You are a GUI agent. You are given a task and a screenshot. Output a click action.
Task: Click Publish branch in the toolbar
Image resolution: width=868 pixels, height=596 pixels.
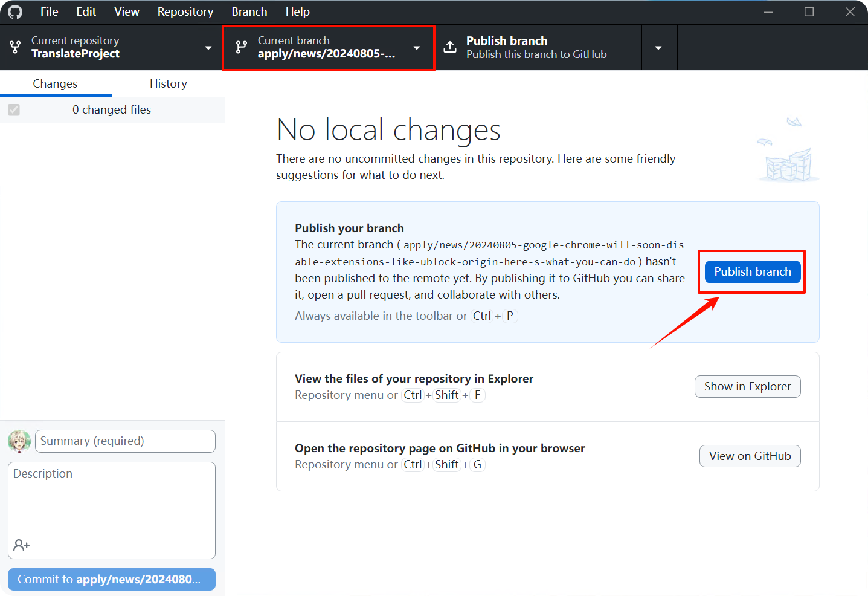[x=538, y=47]
